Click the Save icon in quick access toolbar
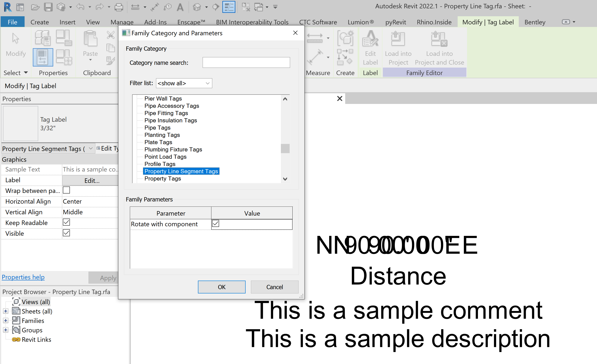This screenshot has height=364, width=597. tap(48, 7)
